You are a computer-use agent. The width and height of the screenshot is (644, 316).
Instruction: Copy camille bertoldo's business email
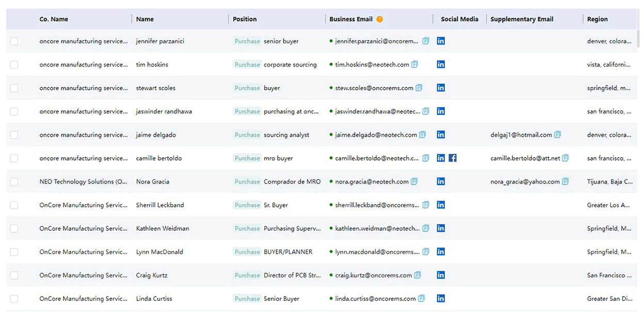tap(426, 158)
